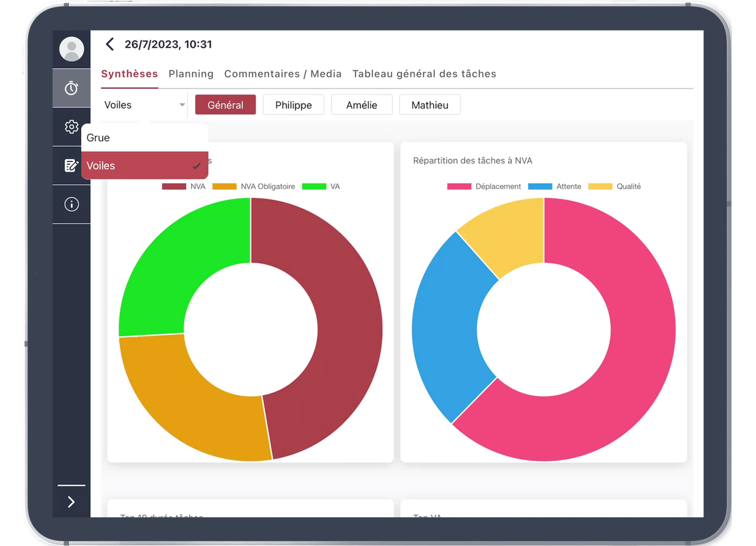Click the user profile avatar

[71, 48]
